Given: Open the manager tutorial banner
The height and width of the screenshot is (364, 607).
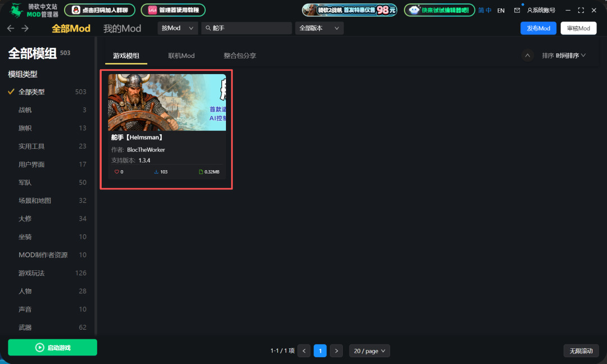Looking at the screenshot, I should click(173, 10).
